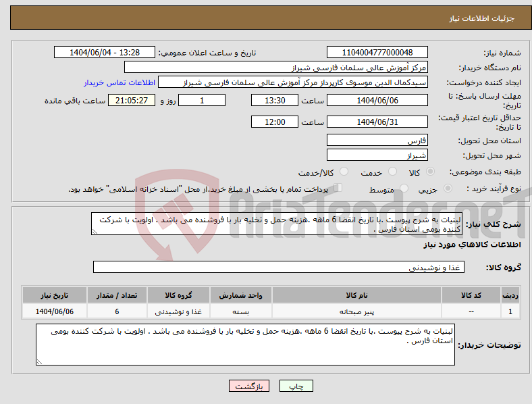Click the buyer notes textarea توضیحات خریدار
532x404 pixels.
coord(245,345)
